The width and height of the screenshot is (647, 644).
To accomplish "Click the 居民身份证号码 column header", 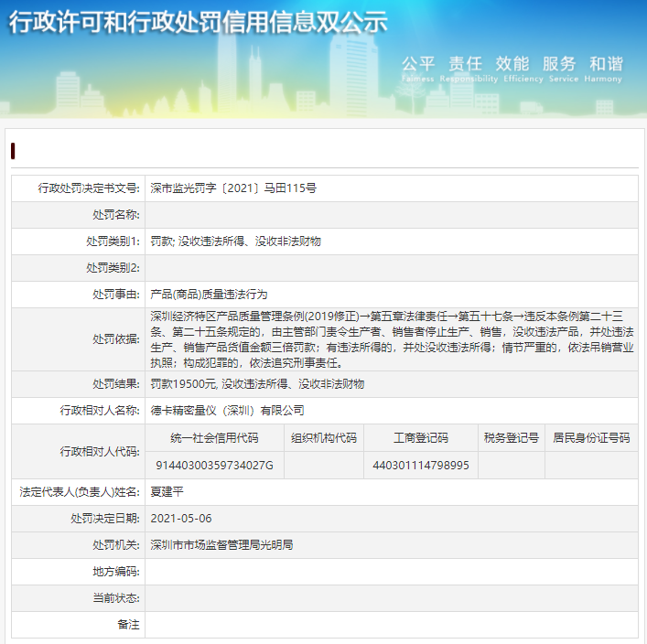I will tap(591, 438).
